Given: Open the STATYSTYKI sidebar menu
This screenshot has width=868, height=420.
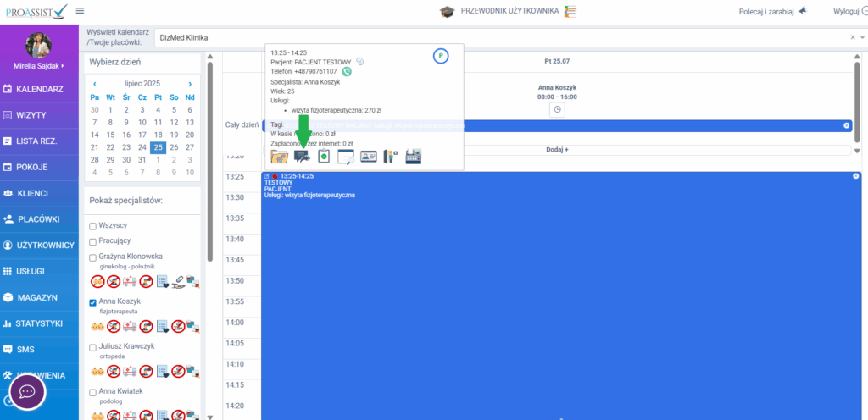Looking at the screenshot, I should (39, 323).
